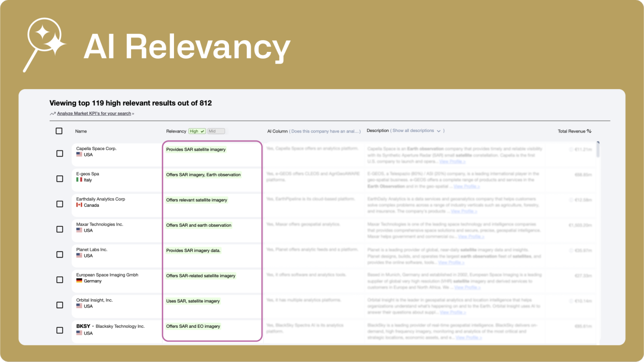Click the trend line icon beside Analyze link
644x362 pixels.
pyautogui.click(x=52, y=114)
